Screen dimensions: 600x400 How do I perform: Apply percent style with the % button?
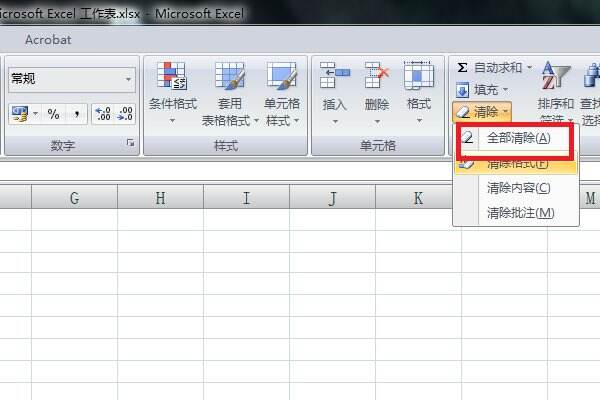(53, 114)
